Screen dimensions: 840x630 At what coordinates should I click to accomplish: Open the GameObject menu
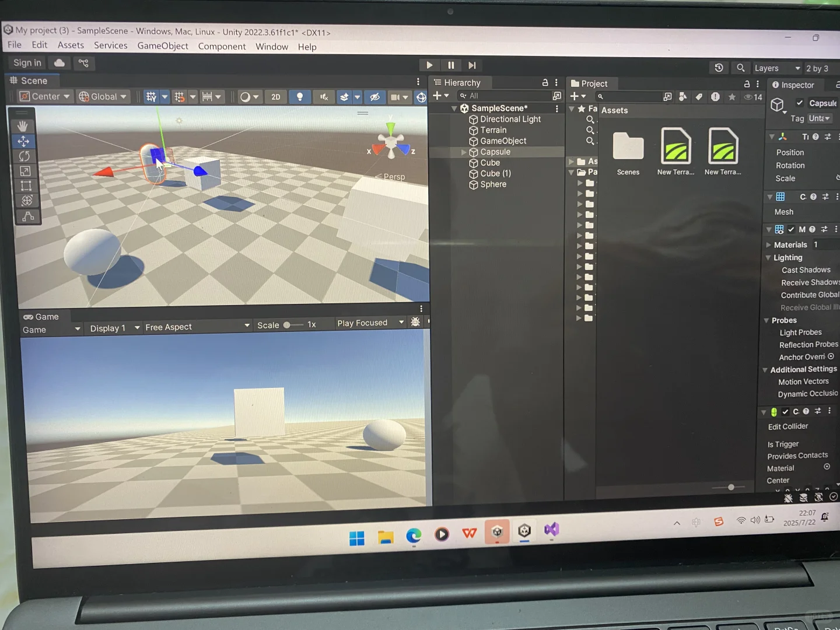pyautogui.click(x=163, y=45)
